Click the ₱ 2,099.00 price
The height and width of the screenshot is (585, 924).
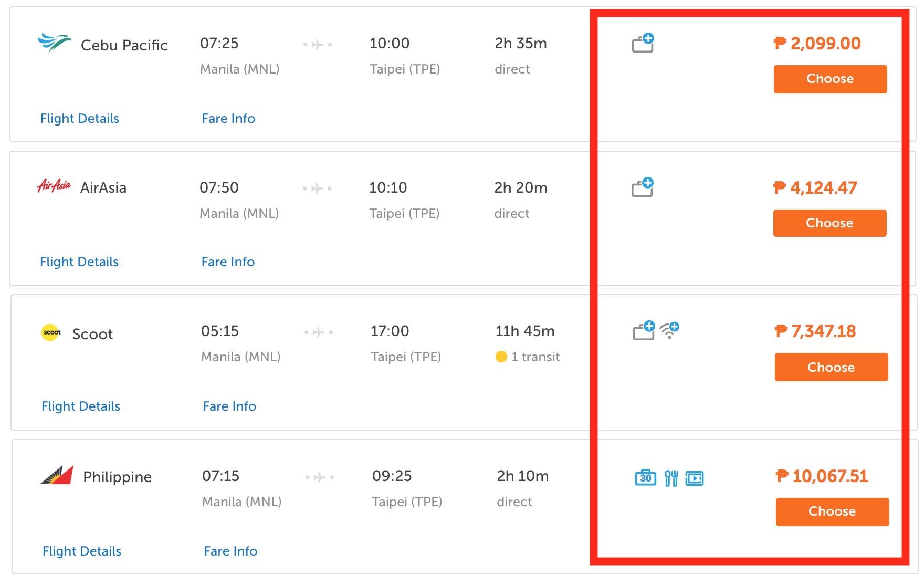(817, 44)
